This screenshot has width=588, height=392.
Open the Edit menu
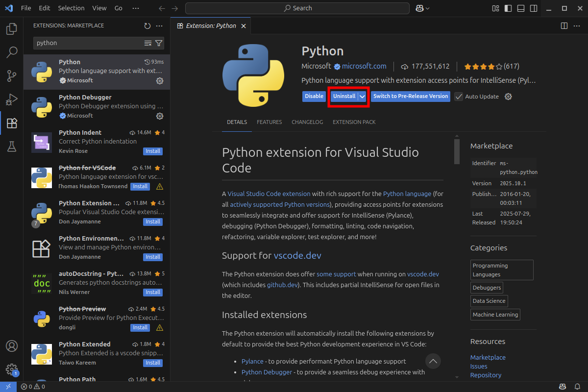click(x=45, y=8)
